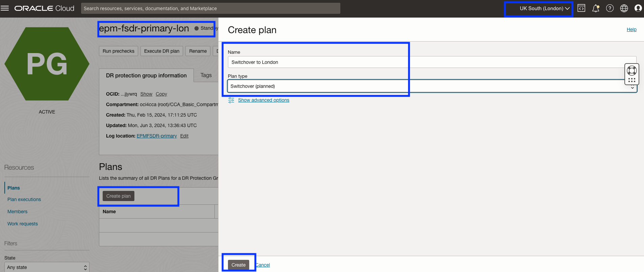The width and height of the screenshot is (644, 272).
Task: Click the Create button
Action: 238,265
